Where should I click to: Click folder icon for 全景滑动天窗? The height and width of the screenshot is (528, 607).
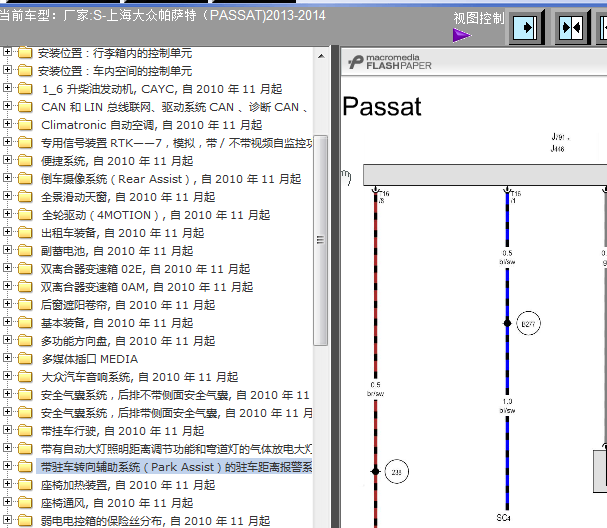[25, 197]
